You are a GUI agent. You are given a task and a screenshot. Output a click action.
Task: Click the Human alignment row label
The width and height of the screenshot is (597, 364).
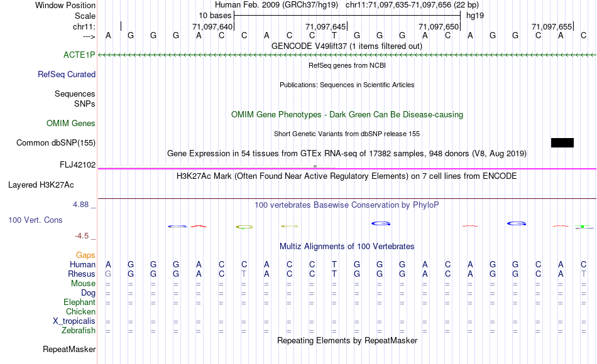82,264
